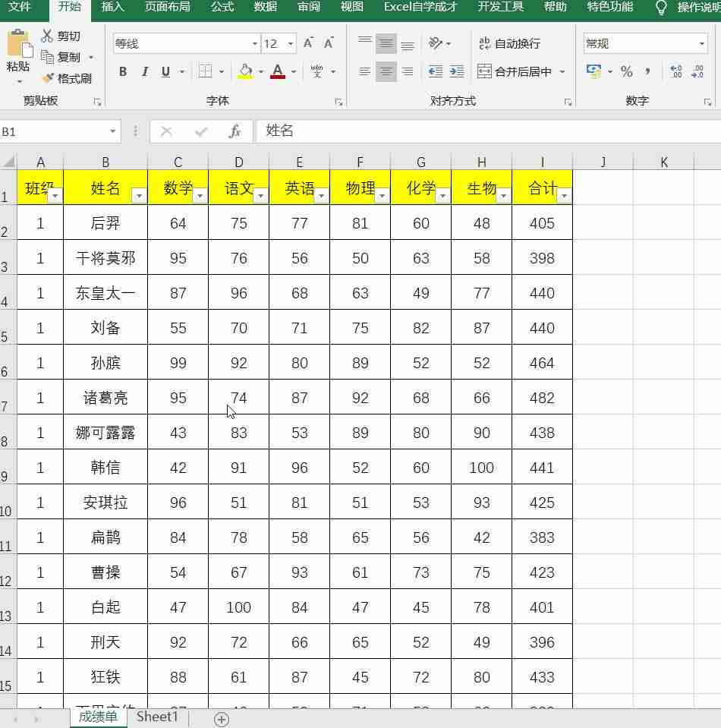Screen dimensions: 721x728
Task: Select the Format Painter (格式刷)
Action: pos(68,78)
